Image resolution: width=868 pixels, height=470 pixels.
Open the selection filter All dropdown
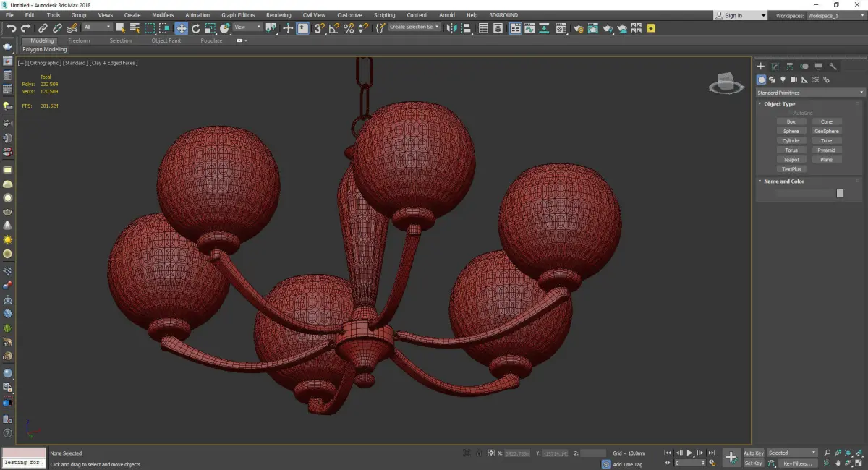[x=97, y=27]
